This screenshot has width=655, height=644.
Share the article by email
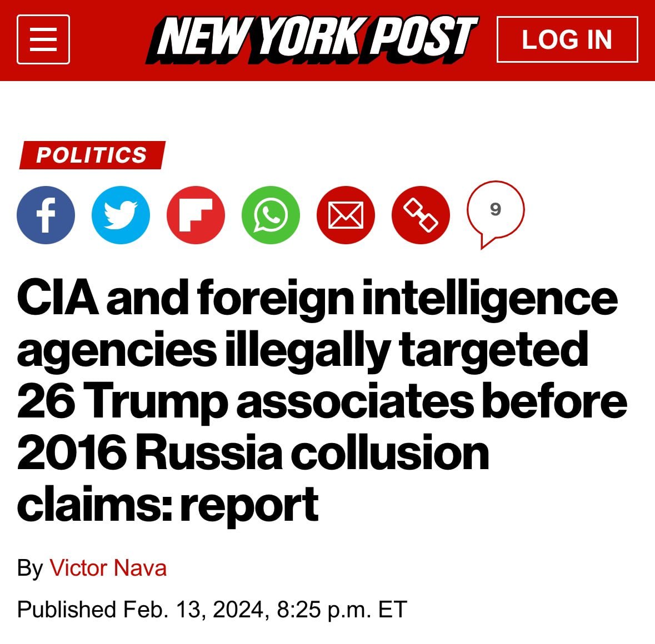(346, 215)
